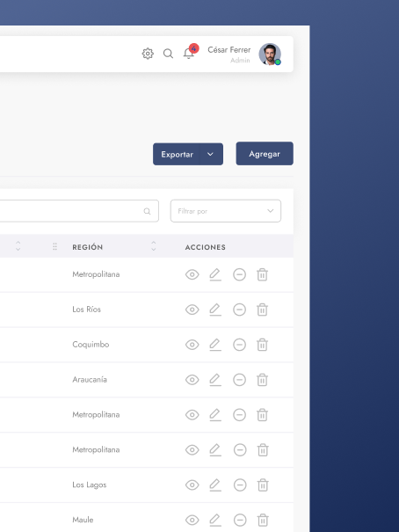Click the minus circle for Araucanía row
The image size is (399, 532).
(239, 380)
